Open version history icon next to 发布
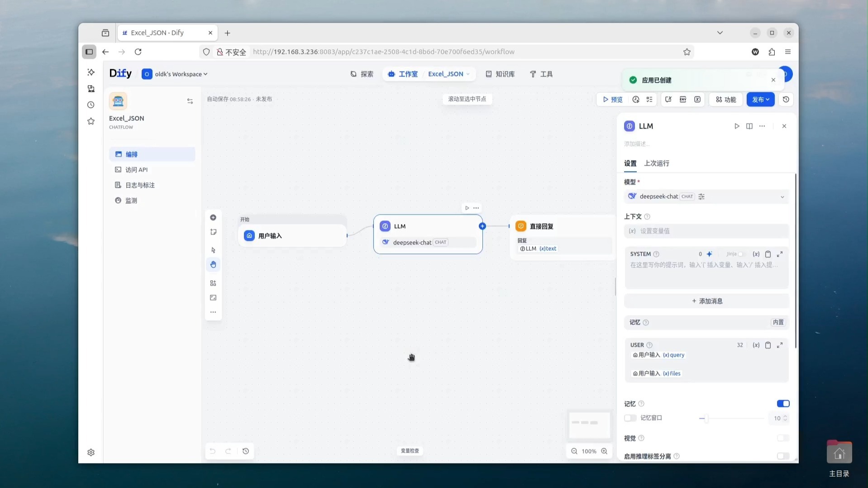Screen dimensions: 868x488 point(786,100)
